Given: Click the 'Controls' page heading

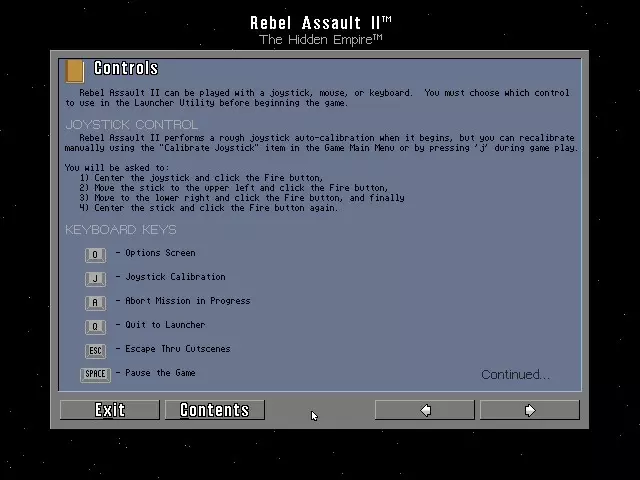Looking at the screenshot, I should tap(126, 68).
